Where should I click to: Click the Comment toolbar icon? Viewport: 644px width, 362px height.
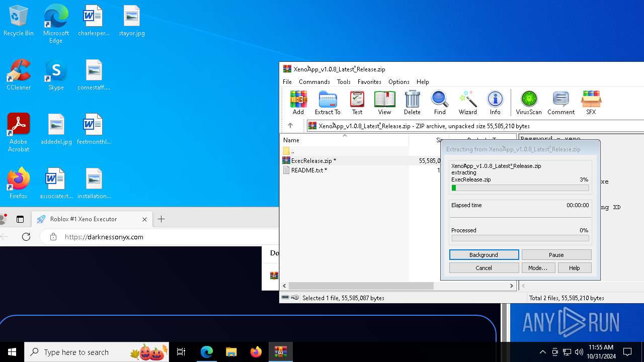point(561,103)
